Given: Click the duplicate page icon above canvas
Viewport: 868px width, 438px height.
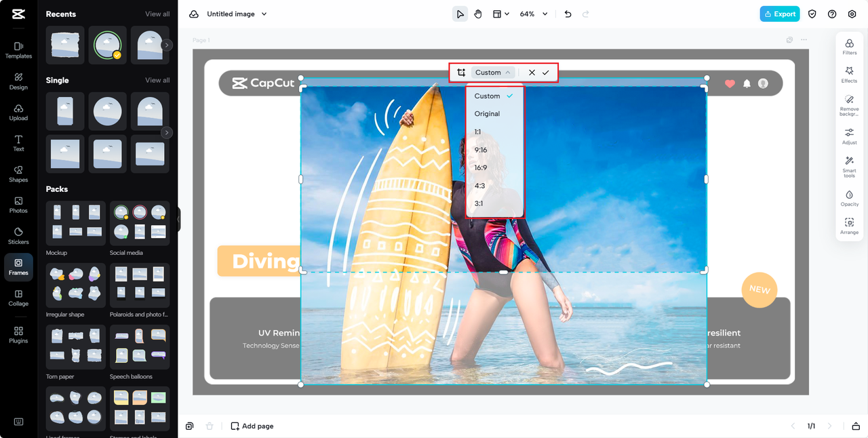Looking at the screenshot, I should click(789, 40).
